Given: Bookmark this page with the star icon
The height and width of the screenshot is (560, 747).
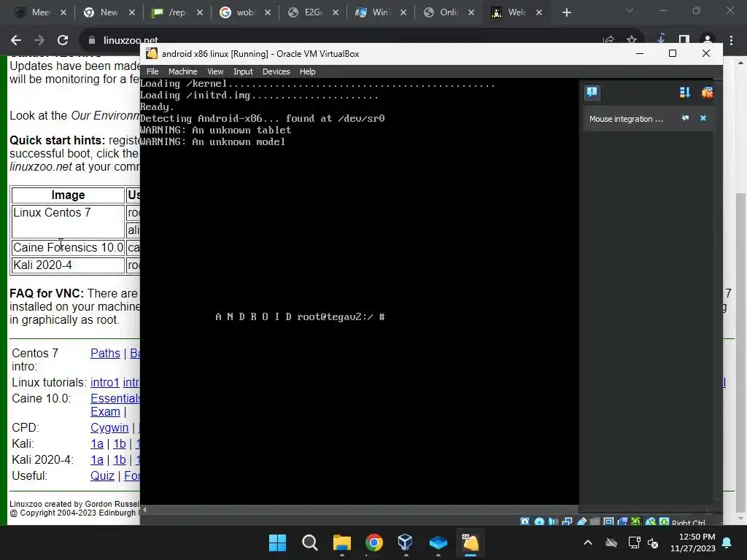Looking at the screenshot, I should click(x=632, y=40).
